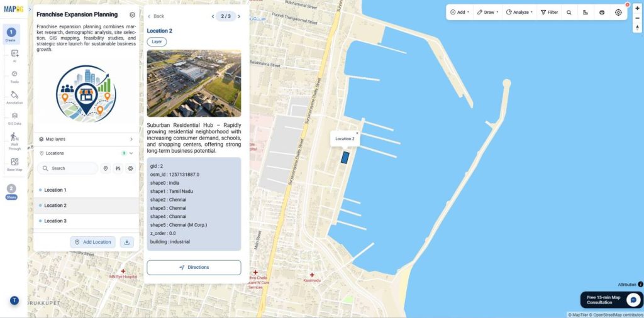Open the Tools sidebar section
The width and height of the screenshot is (644, 318).
point(14,77)
